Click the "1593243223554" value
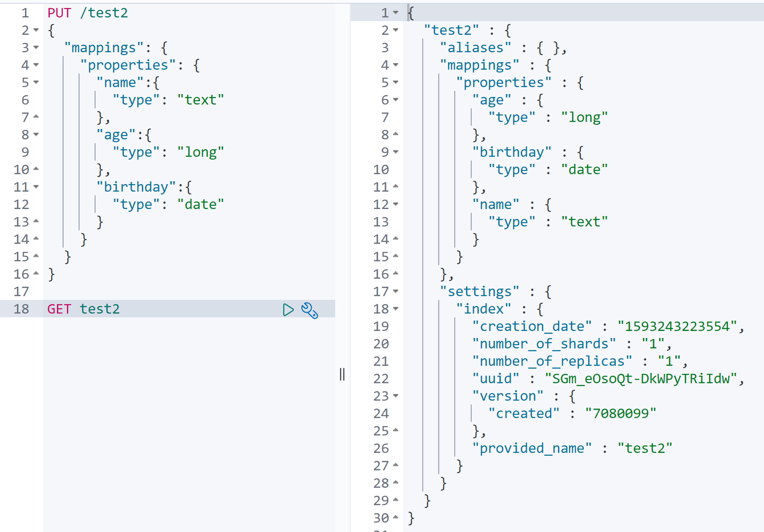The width and height of the screenshot is (764, 532). 677,327
